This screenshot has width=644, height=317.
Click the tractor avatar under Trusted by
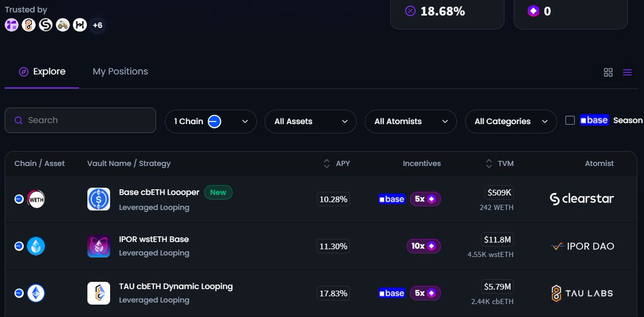pos(62,25)
